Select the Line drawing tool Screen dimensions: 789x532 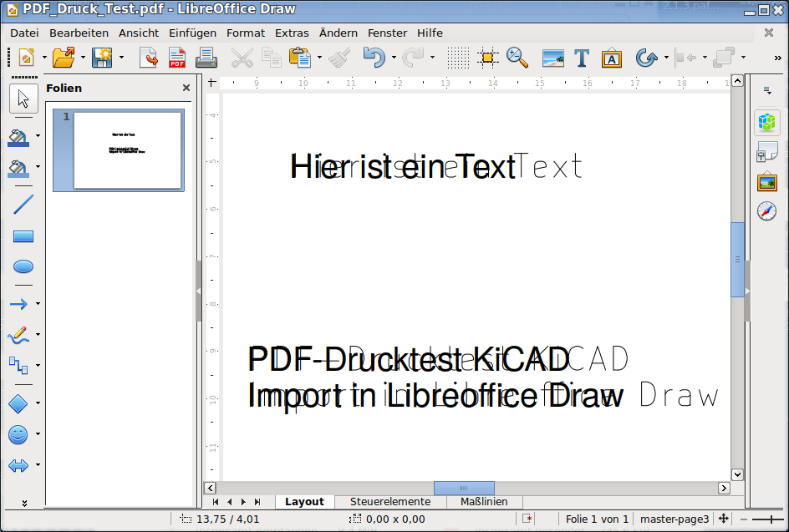[23, 204]
